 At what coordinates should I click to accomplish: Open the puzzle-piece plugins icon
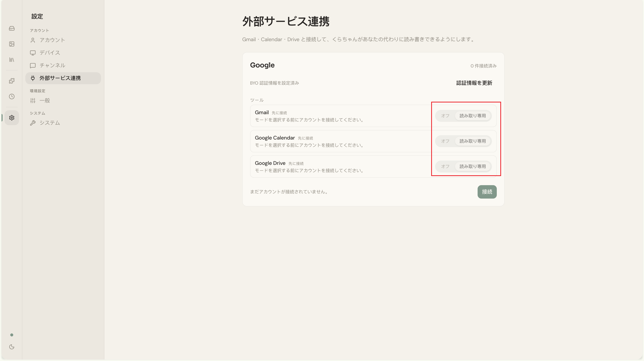point(12,81)
